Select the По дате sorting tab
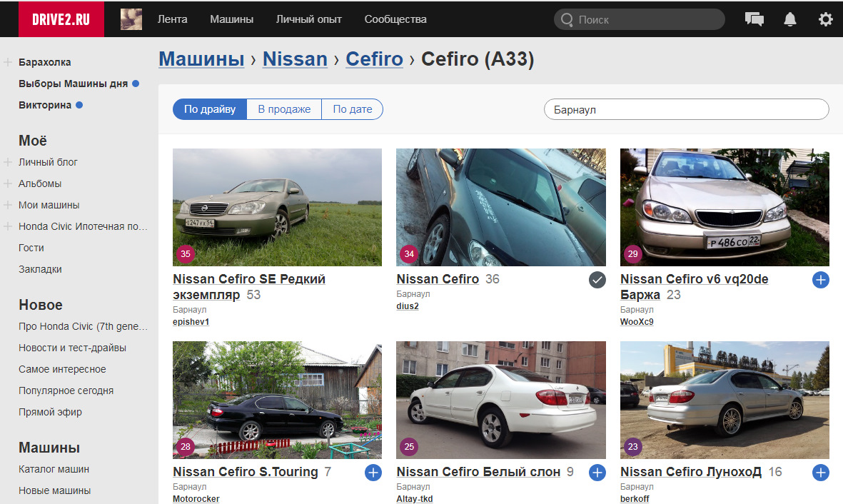The image size is (843, 504). [x=352, y=109]
